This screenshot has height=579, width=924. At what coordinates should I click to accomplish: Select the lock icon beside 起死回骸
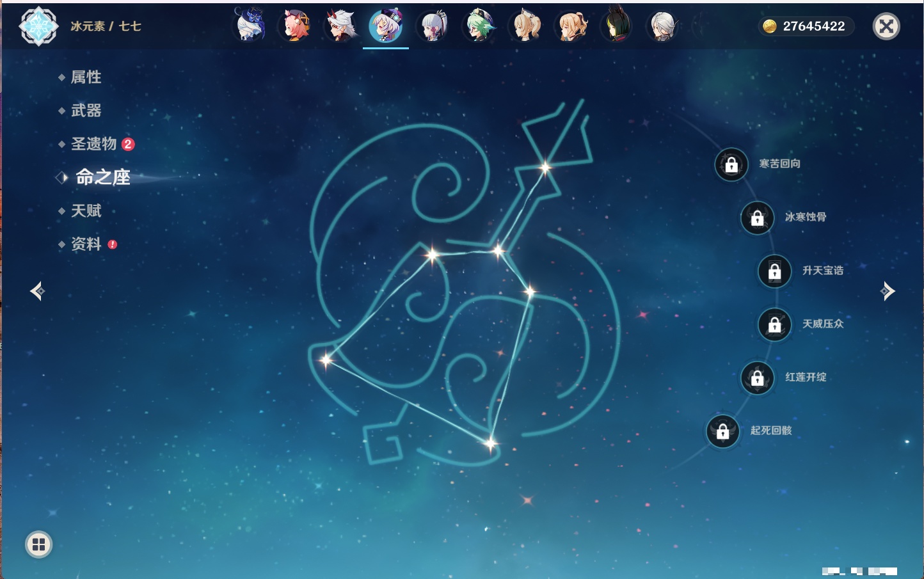[x=723, y=431]
